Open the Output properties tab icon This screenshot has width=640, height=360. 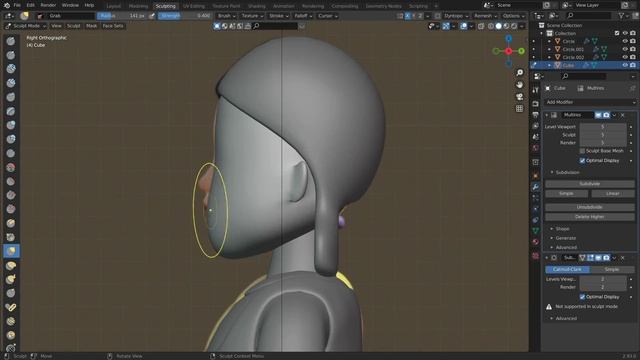(x=536, y=115)
